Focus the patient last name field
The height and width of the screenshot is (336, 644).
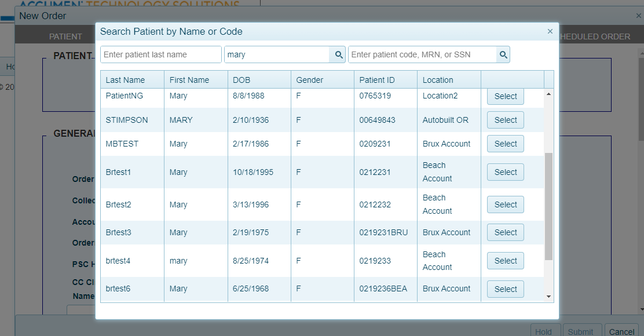pyautogui.click(x=160, y=54)
